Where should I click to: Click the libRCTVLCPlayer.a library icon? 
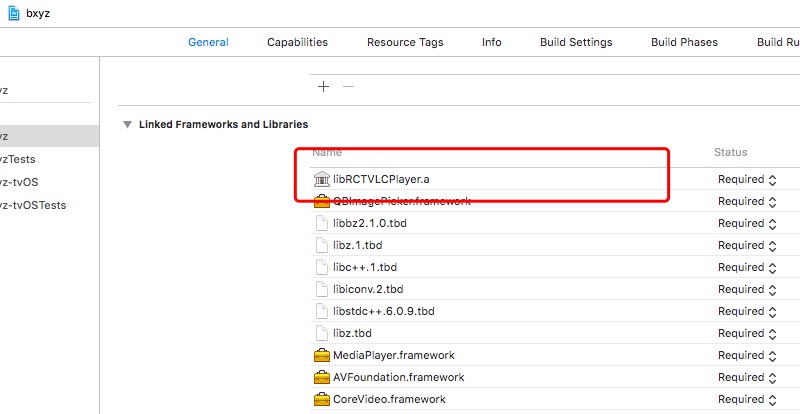pyautogui.click(x=322, y=179)
